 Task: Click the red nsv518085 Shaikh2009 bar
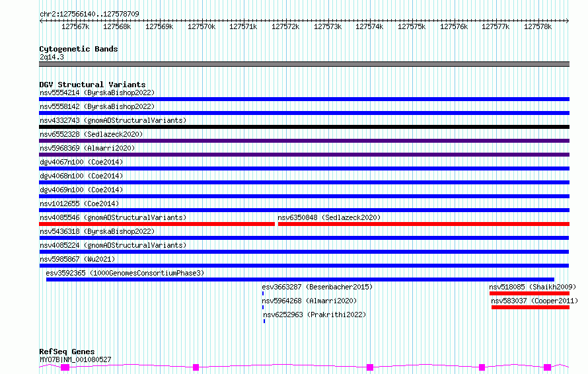pos(529,293)
